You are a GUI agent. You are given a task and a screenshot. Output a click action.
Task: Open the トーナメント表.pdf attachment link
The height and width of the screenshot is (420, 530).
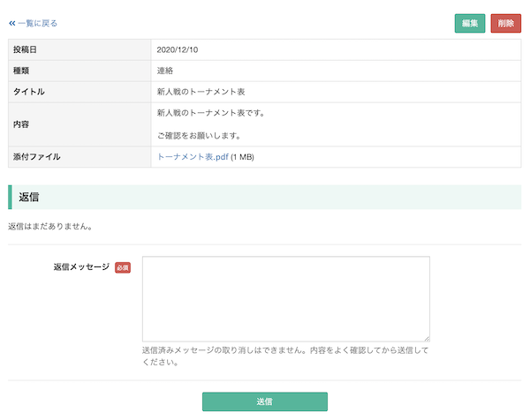pyautogui.click(x=193, y=157)
